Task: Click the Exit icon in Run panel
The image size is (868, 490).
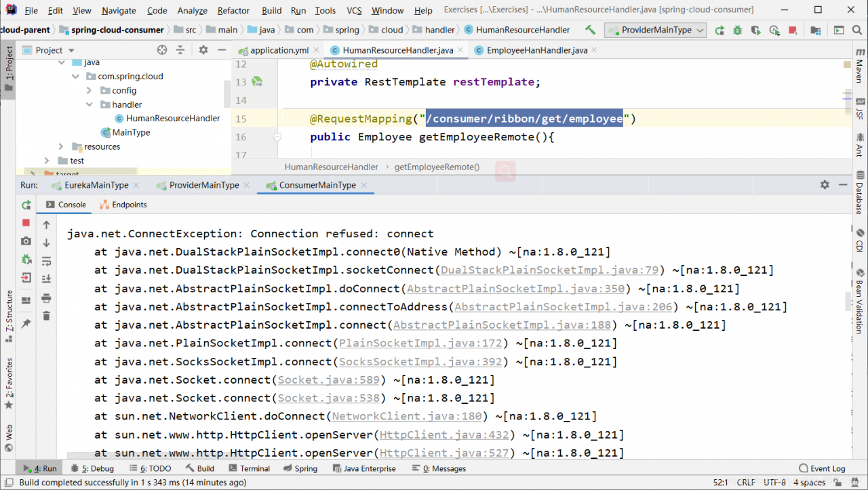Action: tap(26, 278)
